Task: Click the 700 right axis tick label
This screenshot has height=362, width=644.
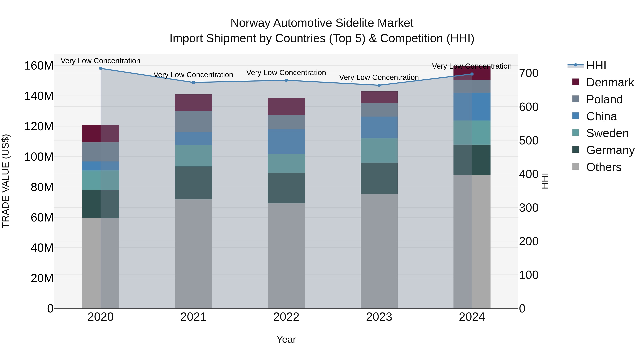Action: [529, 73]
